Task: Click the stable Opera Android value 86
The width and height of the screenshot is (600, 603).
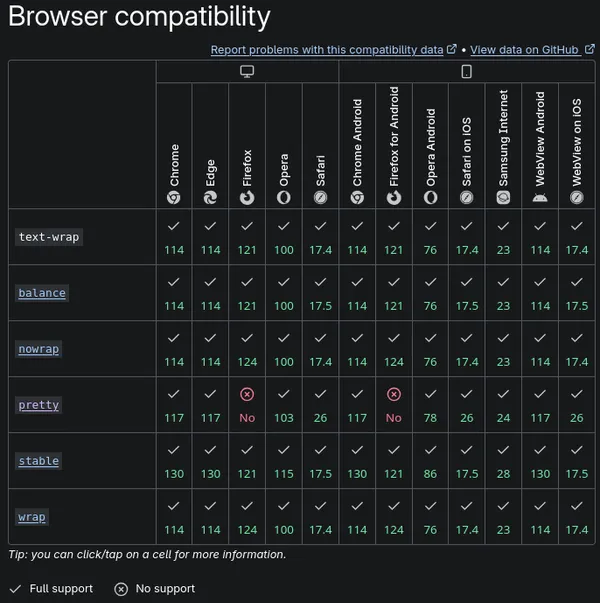Action: click(430, 474)
